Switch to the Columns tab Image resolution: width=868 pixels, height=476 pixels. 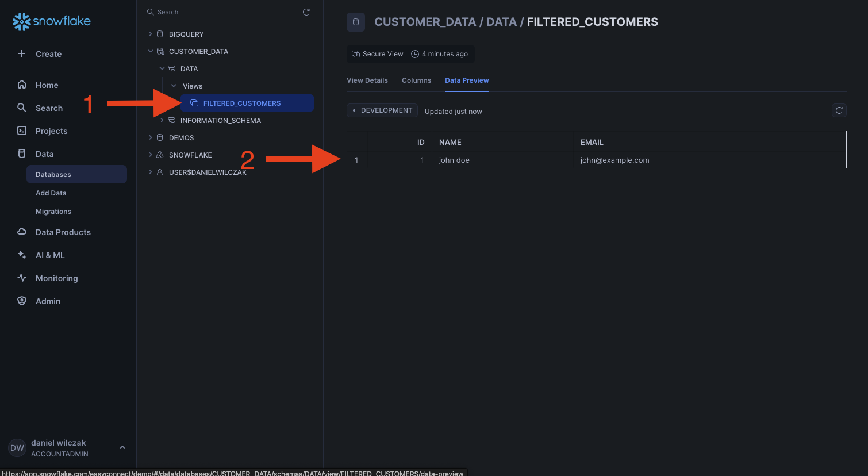pyautogui.click(x=416, y=80)
